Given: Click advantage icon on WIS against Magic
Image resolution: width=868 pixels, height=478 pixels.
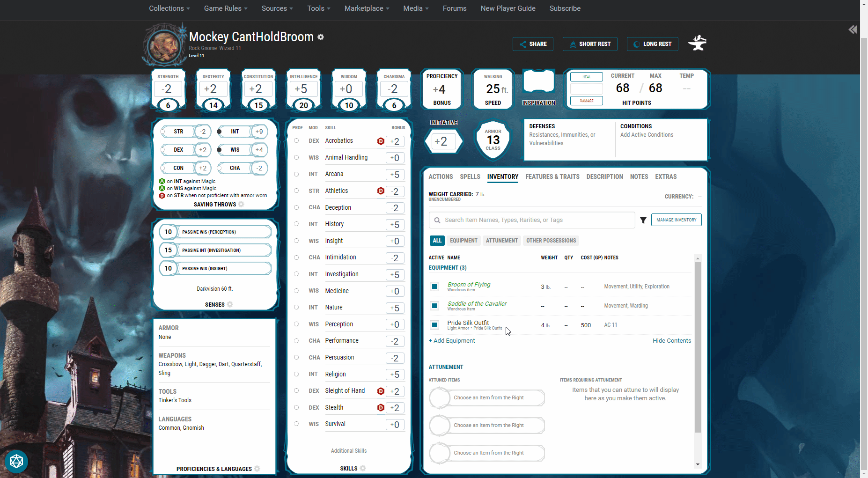Looking at the screenshot, I should pos(162,188).
